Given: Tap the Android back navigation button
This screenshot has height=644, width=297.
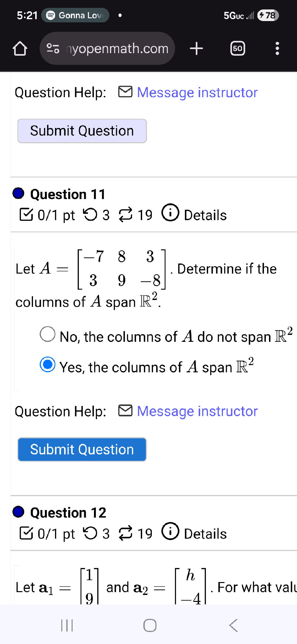Looking at the screenshot, I should tap(234, 625).
